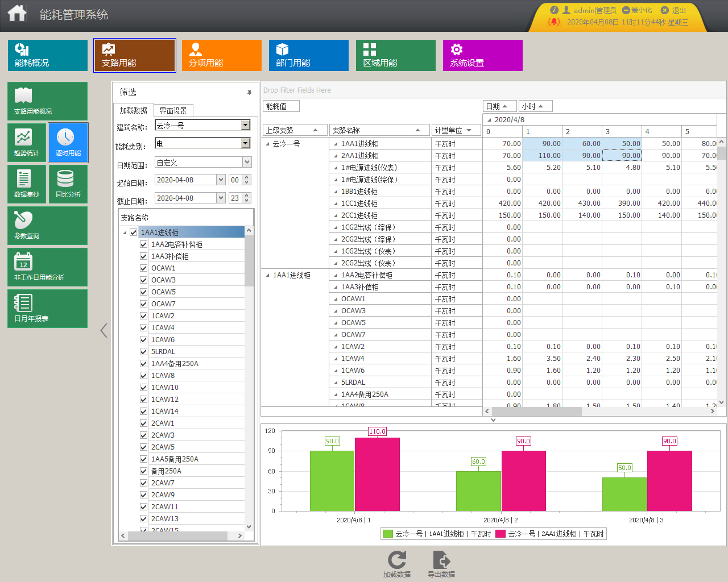The height and width of the screenshot is (582, 728).
Task: Open 数据集抄 in the sidebar
Action: click(x=27, y=184)
